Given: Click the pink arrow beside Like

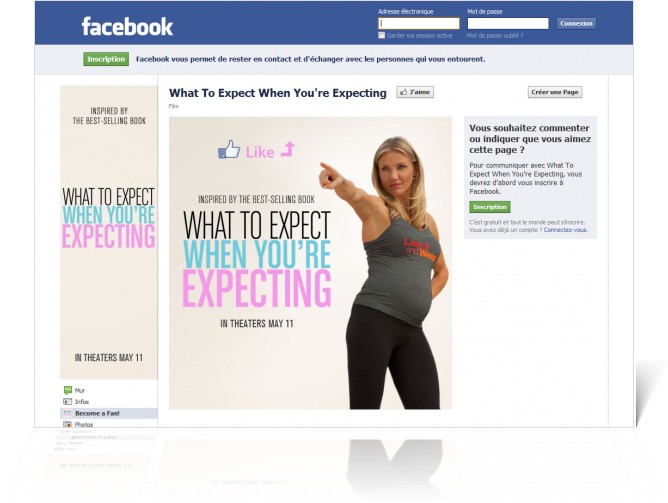Looking at the screenshot, I should [288, 149].
